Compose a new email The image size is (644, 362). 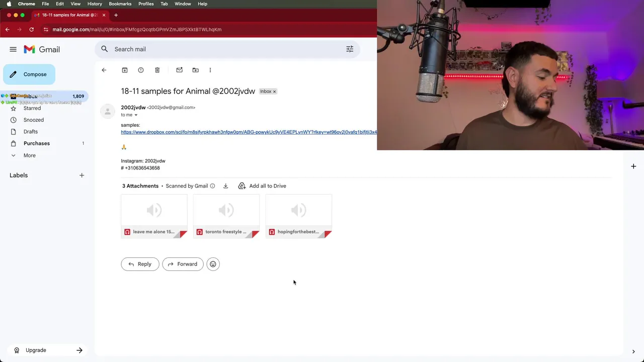(x=29, y=74)
